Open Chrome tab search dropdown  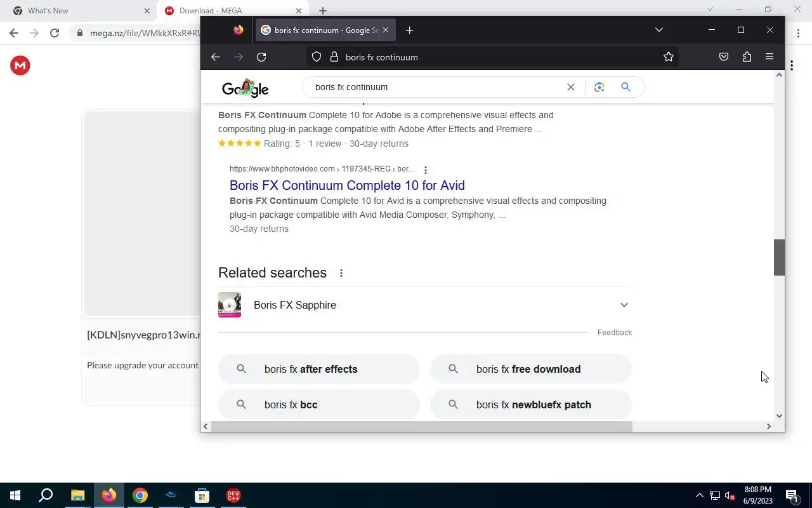click(710, 9)
